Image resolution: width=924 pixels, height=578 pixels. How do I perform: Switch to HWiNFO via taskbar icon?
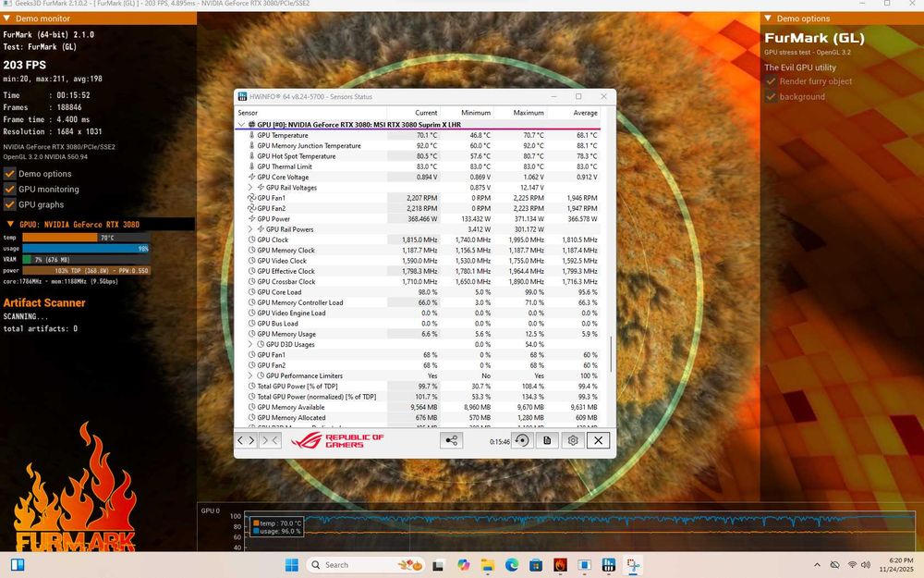(609, 565)
